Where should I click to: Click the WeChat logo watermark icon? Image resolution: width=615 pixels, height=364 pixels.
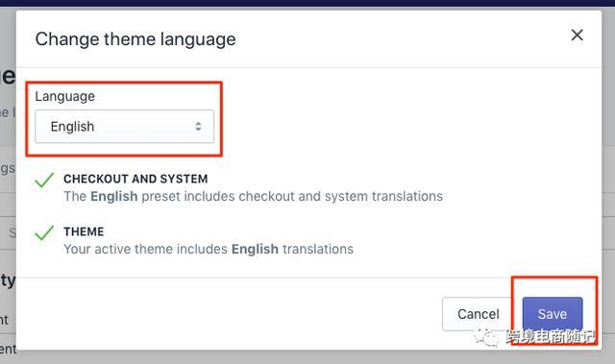click(486, 337)
